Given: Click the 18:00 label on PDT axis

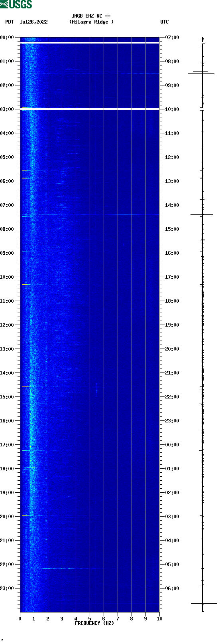Looking at the screenshot, I should (7, 469).
